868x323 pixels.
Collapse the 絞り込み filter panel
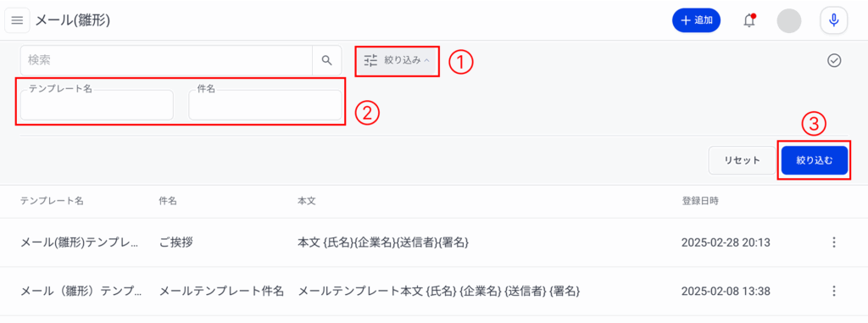[397, 60]
